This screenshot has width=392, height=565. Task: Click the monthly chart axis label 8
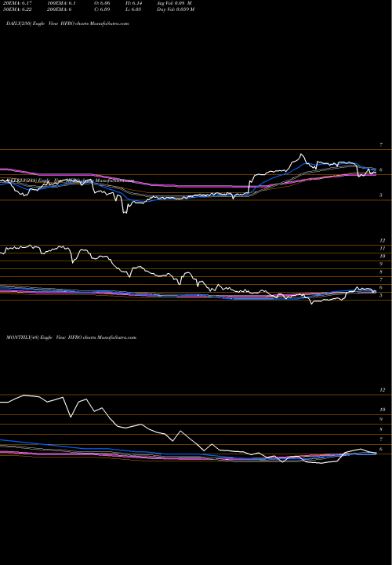coord(381,429)
